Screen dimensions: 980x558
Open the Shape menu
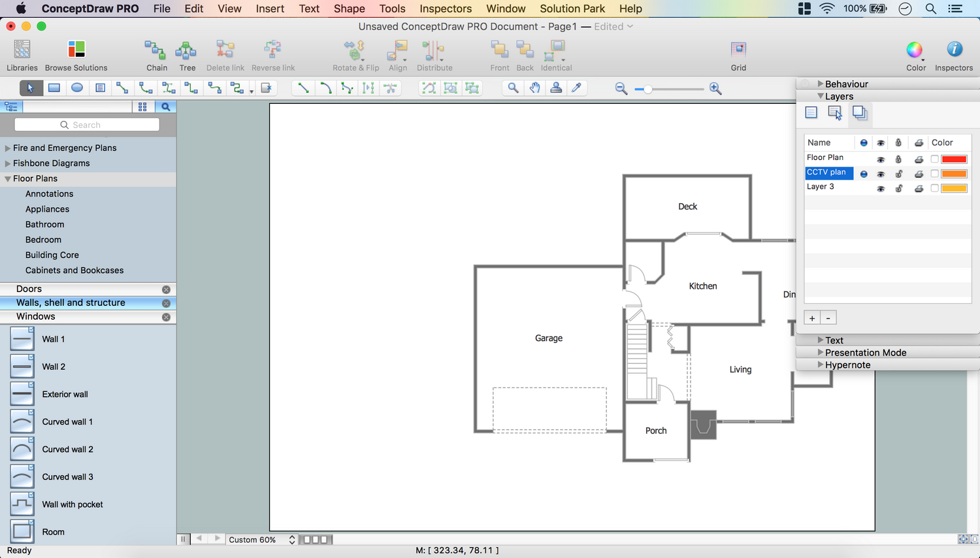[349, 8]
